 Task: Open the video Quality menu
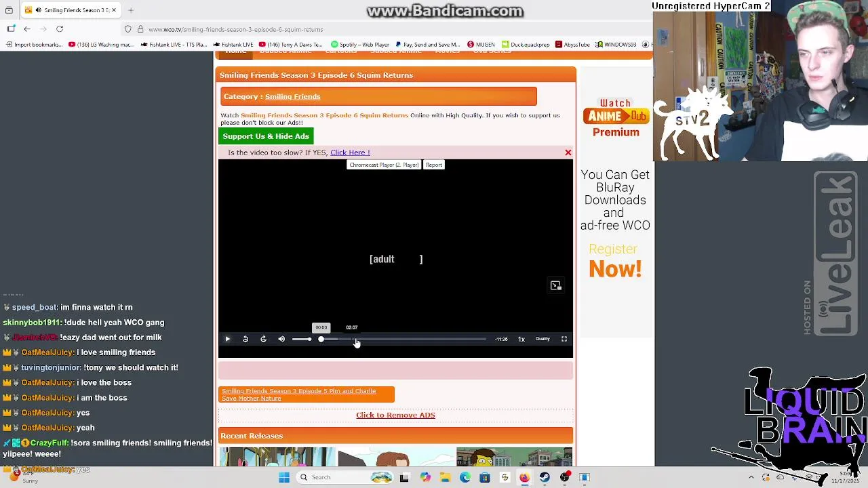click(x=542, y=339)
